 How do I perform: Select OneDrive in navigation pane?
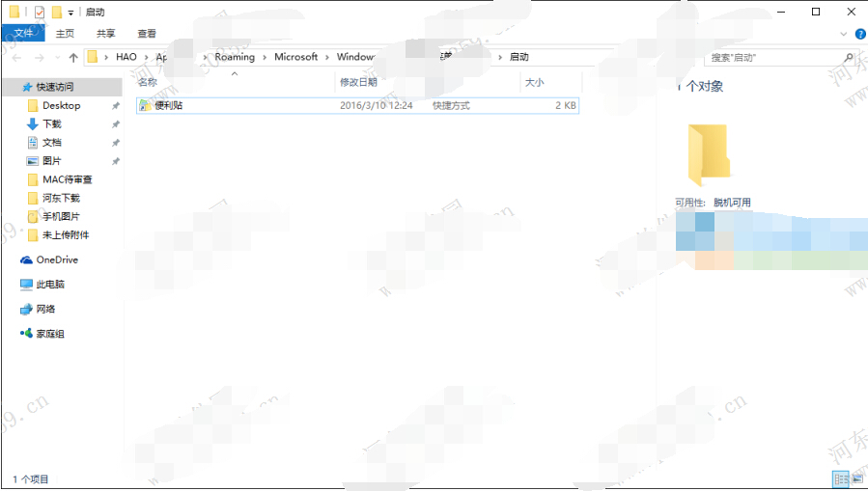coord(57,259)
